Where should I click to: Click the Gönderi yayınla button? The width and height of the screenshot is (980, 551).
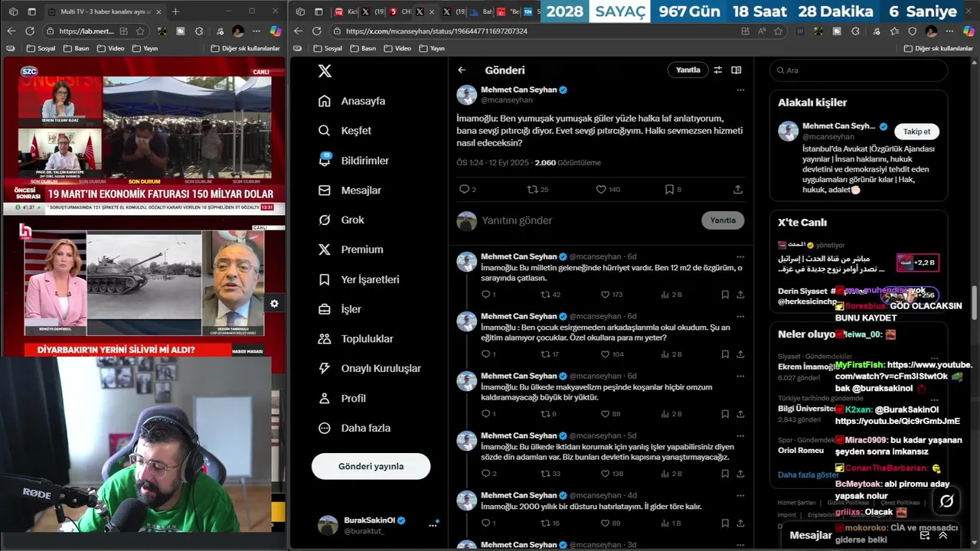point(371,466)
